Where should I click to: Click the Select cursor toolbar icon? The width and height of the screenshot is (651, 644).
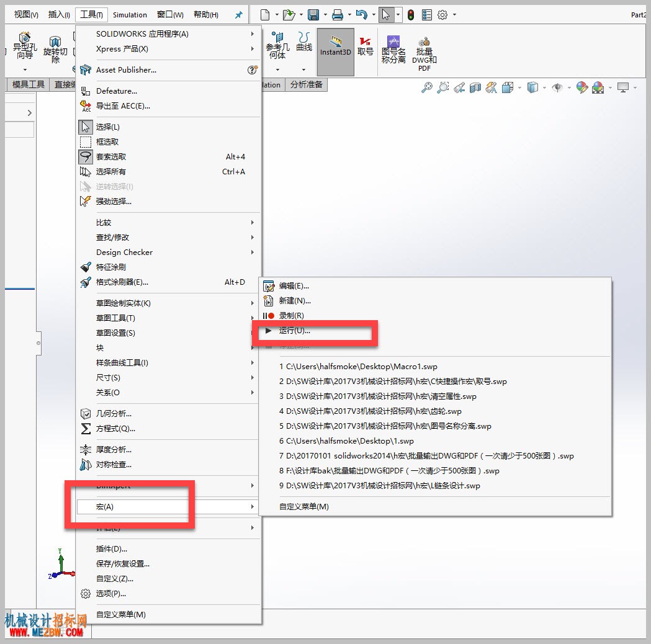pos(386,15)
